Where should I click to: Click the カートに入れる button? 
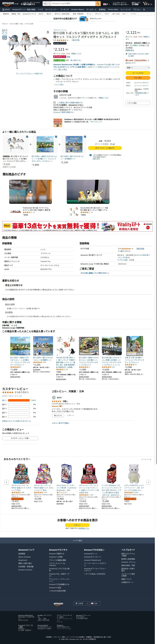coord(138,73)
